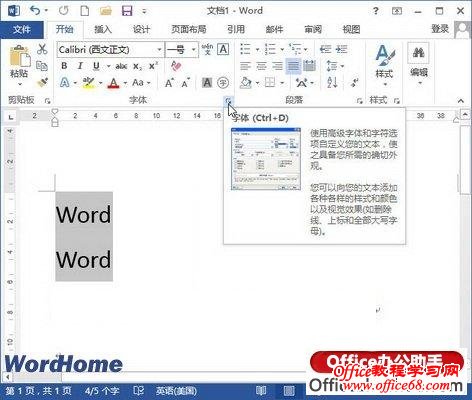Open the Font dialog launcher

point(228,100)
